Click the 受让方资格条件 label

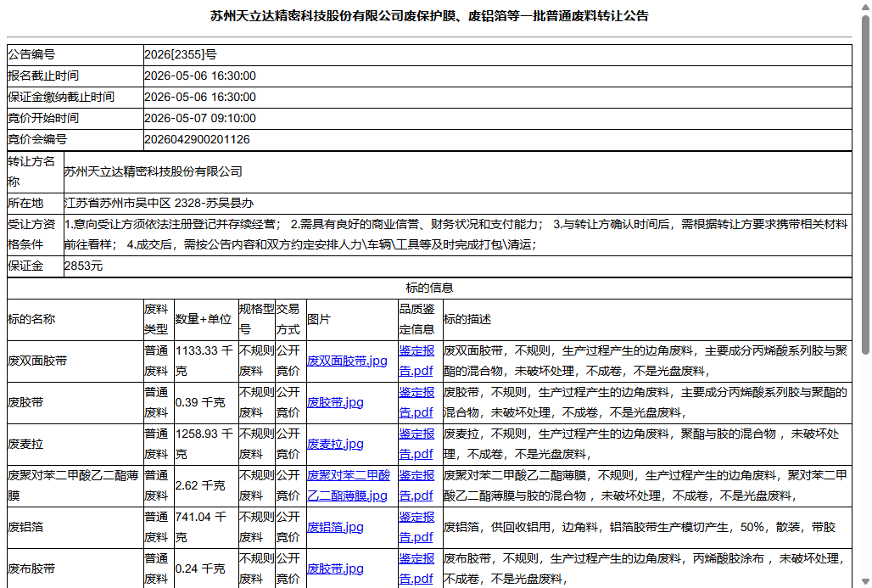[31, 235]
